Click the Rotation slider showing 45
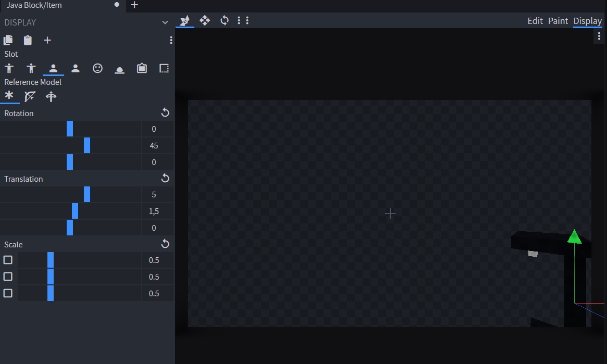 pyautogui.click(x=87, y=145)
